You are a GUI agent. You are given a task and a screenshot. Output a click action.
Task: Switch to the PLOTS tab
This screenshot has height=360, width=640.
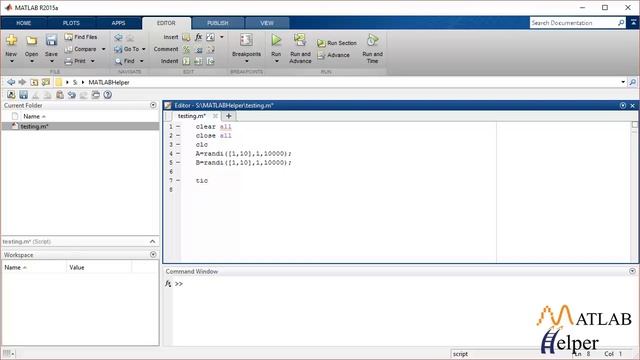pyautogui.click(x=71, y=23)
